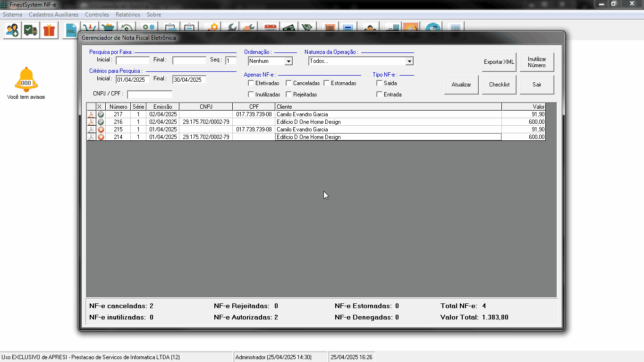644x362 pixels.
Task: Expand the Ordenação dropdown
Action: click(x=288, y=61)
